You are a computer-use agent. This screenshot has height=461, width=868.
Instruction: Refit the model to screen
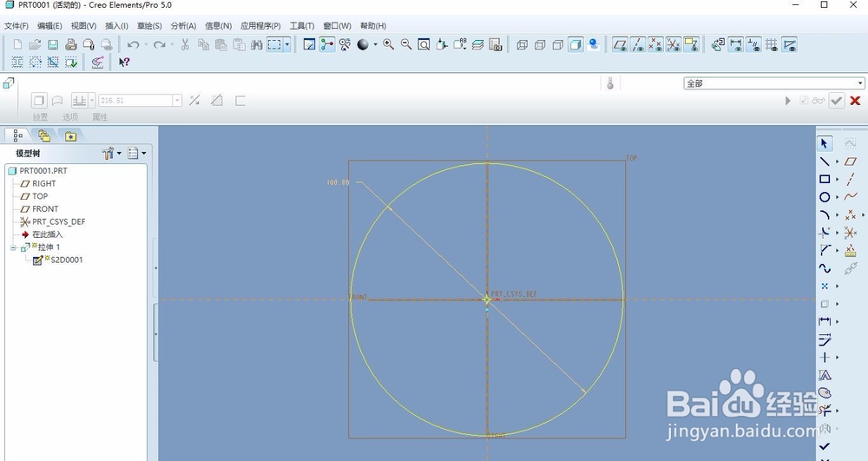point(424,45)
